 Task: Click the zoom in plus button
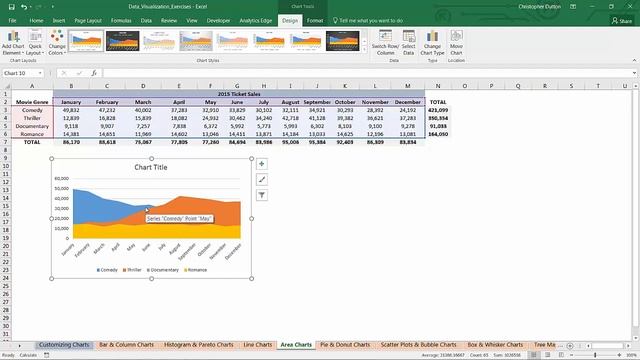coord(619,355)
